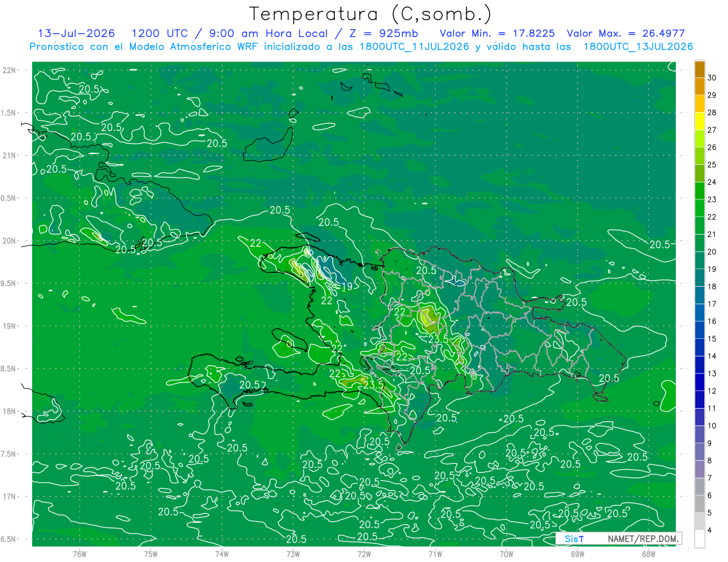Pick the yellow swatch between 27 and 28
The height and width of the screenshot is (562, 728).
click(699, 122)
